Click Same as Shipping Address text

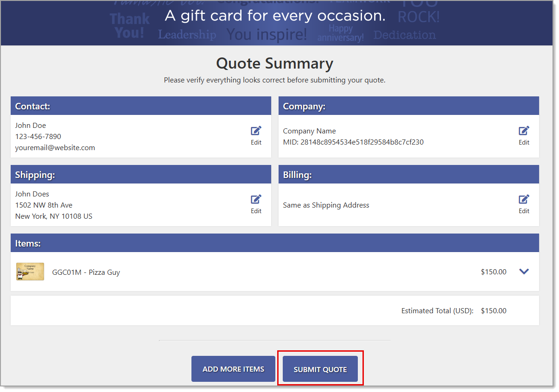click(x=326, y=205)
